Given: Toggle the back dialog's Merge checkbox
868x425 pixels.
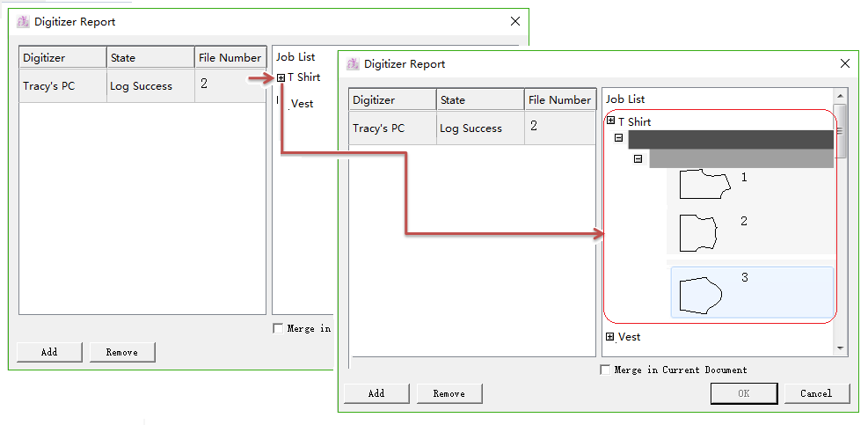Looking at the screenshot, I should 279,328.
